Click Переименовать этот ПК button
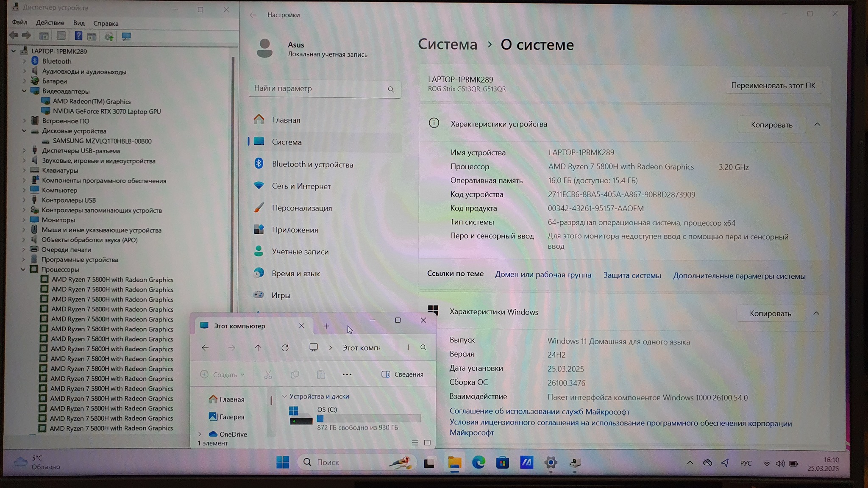This screenshot has width=868, height=488. (x=773, y=86)
